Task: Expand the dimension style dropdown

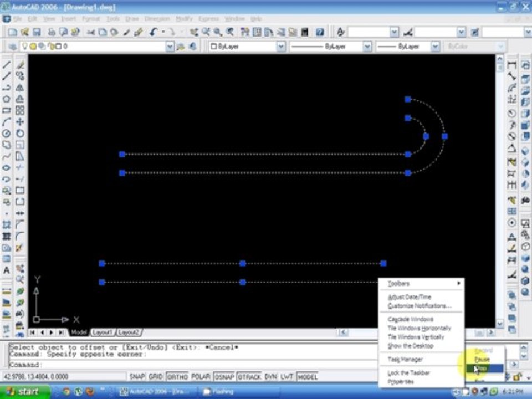Action: [461, 32]
